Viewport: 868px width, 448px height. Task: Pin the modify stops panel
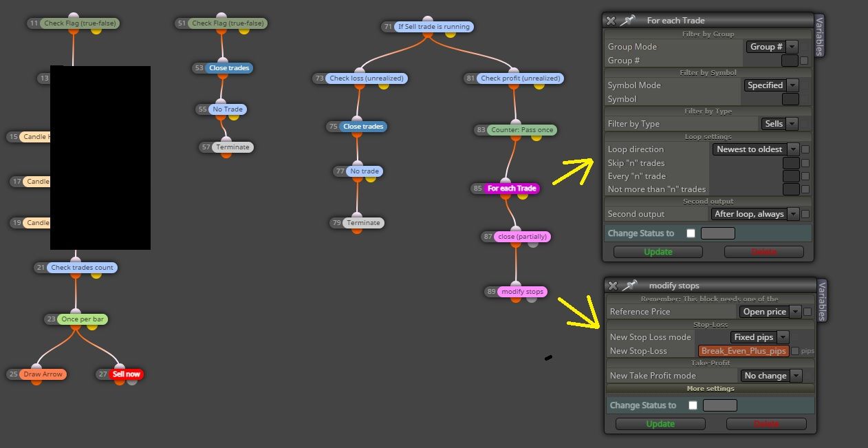tap(629, 286)
